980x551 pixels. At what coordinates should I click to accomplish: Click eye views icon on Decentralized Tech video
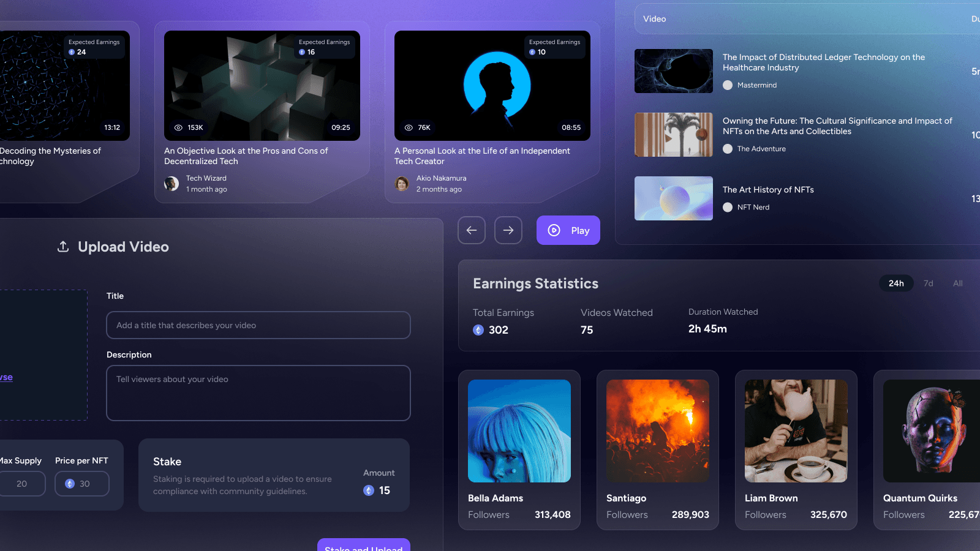tap(178, 127)
